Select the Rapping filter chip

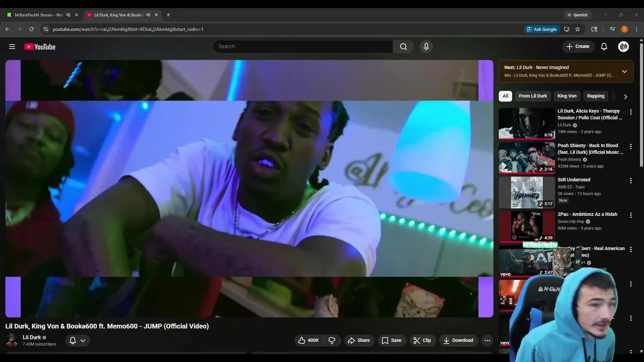coord(596,96)
